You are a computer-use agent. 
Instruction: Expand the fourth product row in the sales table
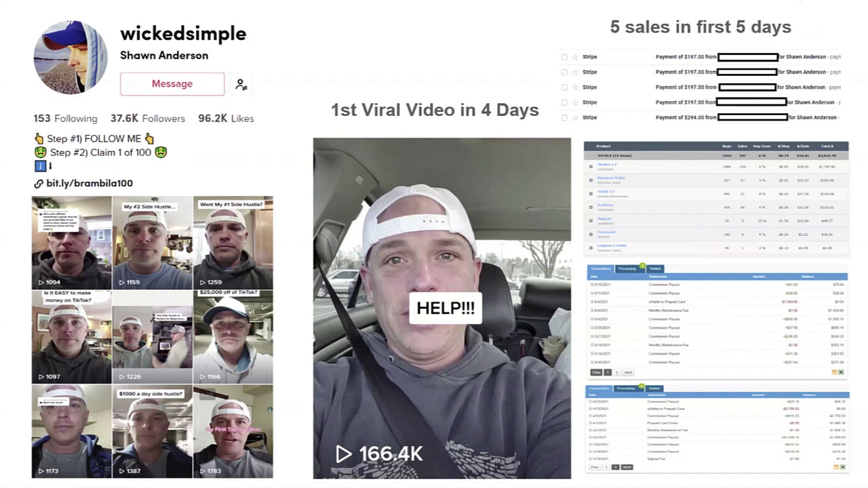[591, 207]
